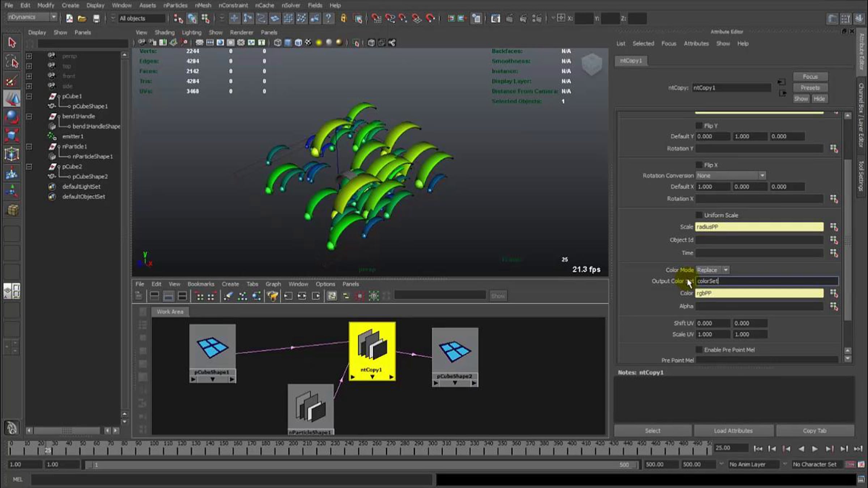868x488 pixels.
Task: Check Enable Pre Point Mel
Action: [x=699, y=350]
